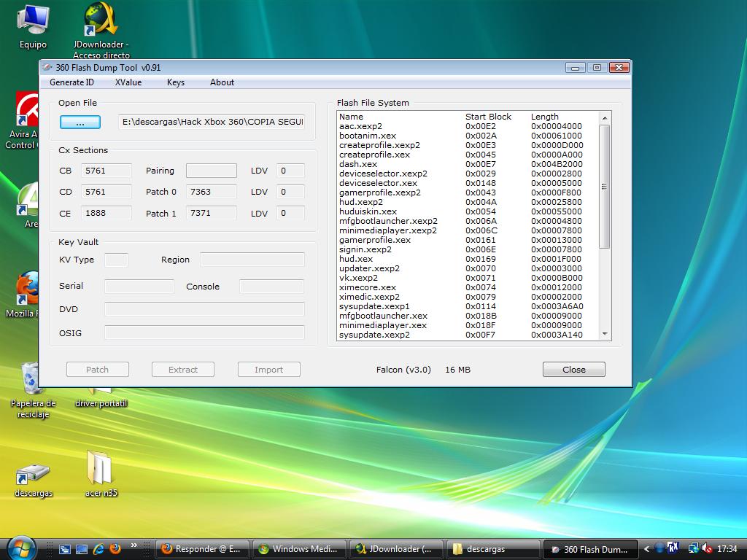
Task: Open the About menu
Action: [x=222, y=82]
